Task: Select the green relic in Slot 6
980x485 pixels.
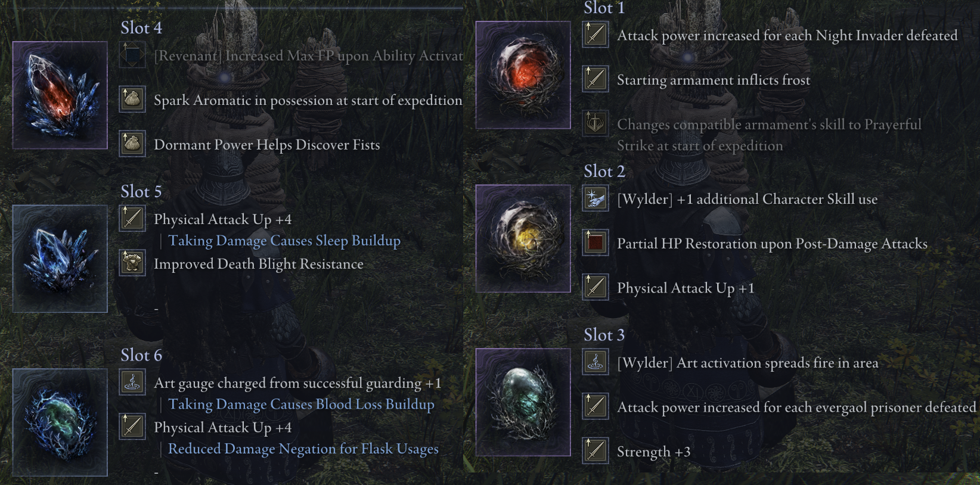Action: (x=60, y=422)
